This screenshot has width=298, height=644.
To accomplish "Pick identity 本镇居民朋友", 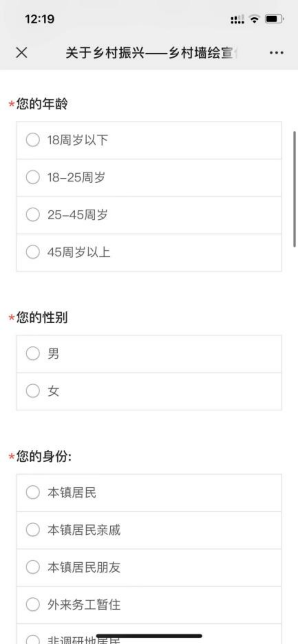I will (33, 567).
